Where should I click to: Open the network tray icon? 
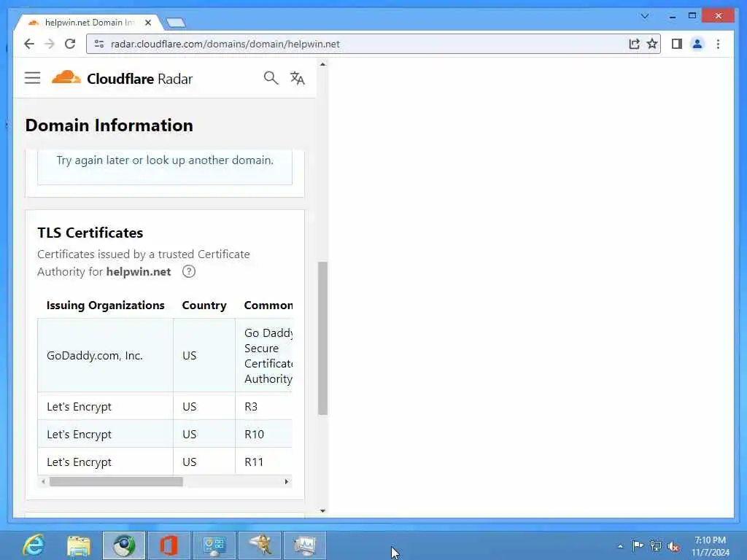coord(656,545)
